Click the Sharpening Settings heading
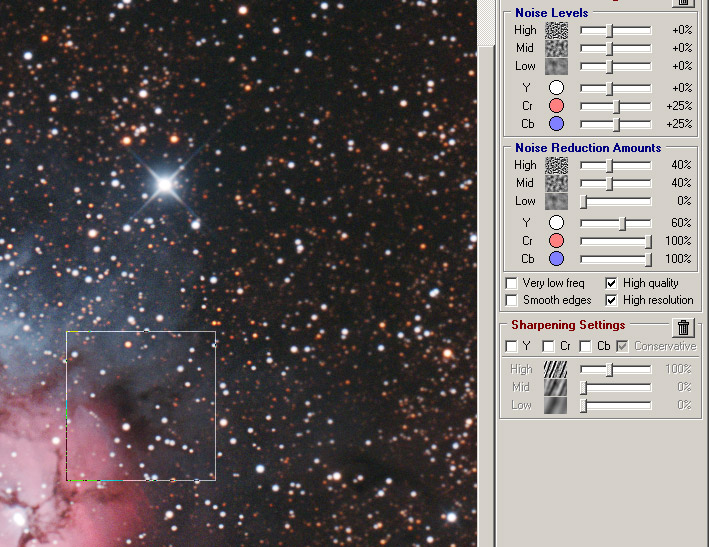 pos(568,325)
